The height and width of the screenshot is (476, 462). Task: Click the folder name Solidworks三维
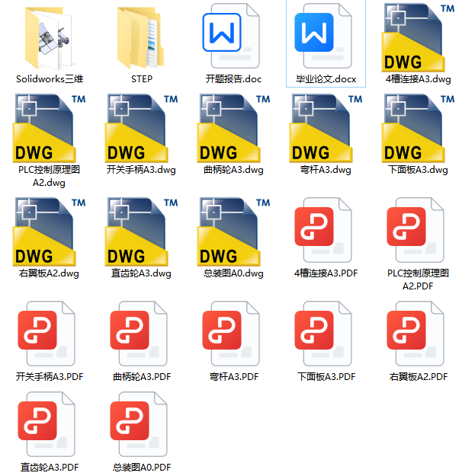pyautogui.click(x=50, y=79)
